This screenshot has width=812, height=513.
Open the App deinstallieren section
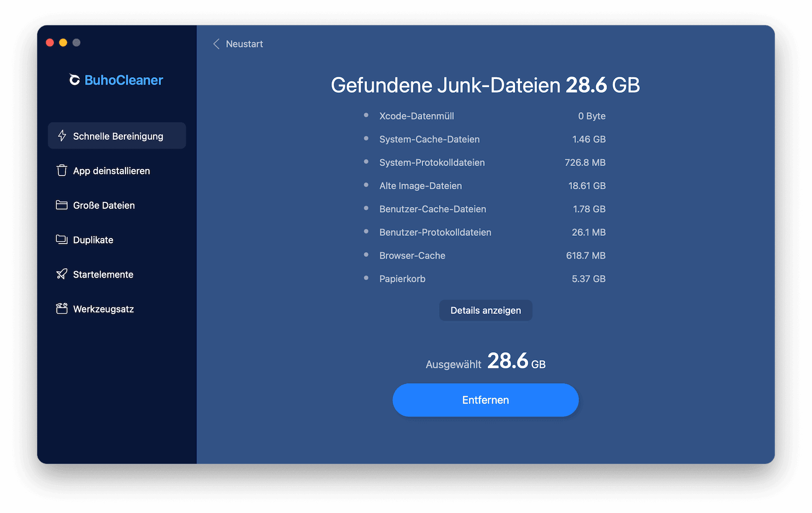click(112, 170)
